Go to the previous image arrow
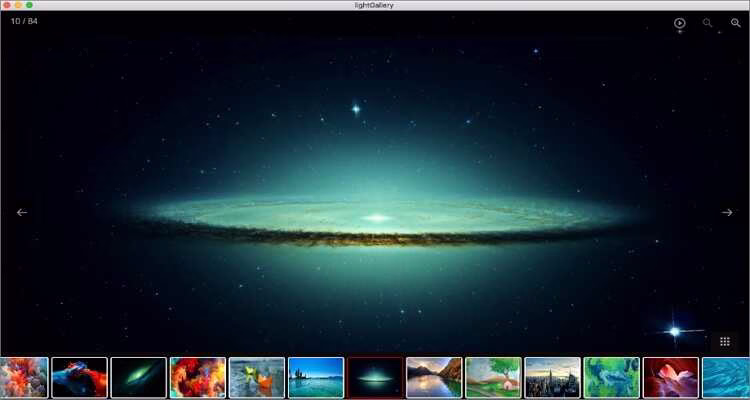This screenshot has width=750, height=400. click(x=22, y=212)
